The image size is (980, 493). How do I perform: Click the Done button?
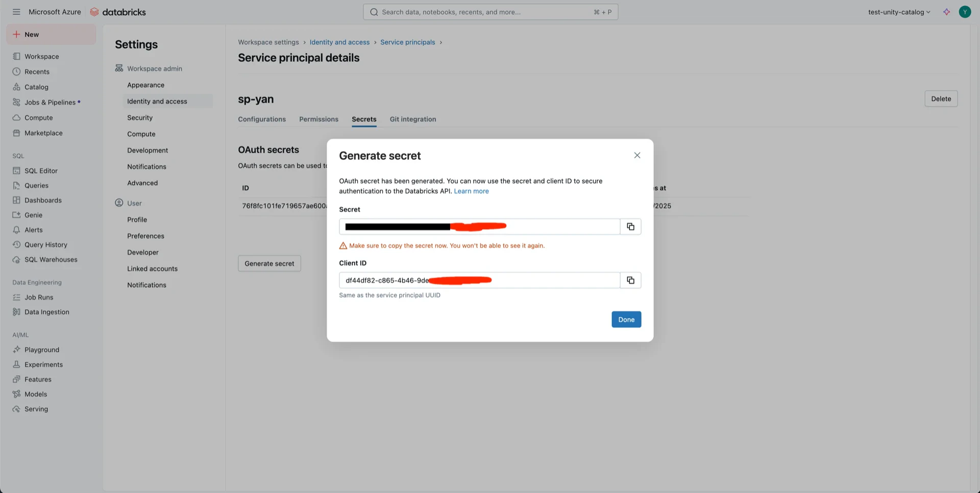tap(626, 319)
